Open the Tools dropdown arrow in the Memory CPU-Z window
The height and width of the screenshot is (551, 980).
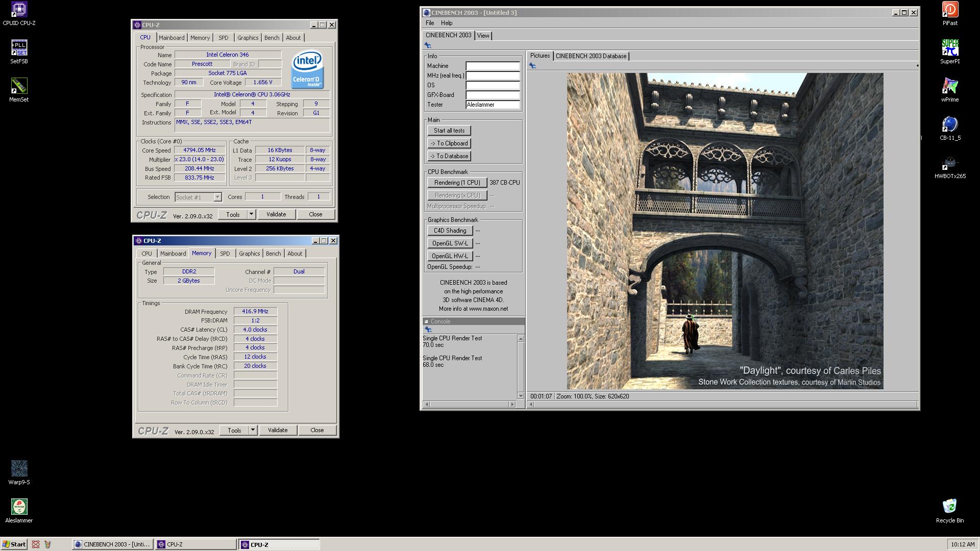pos(253,430)
